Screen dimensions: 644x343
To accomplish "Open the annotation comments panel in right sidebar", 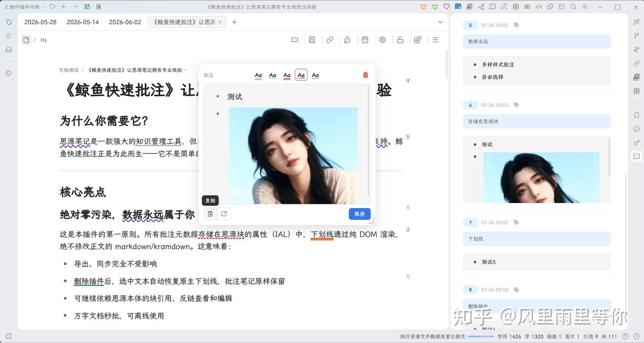I will pyautogui.click(x=636, y=157).
